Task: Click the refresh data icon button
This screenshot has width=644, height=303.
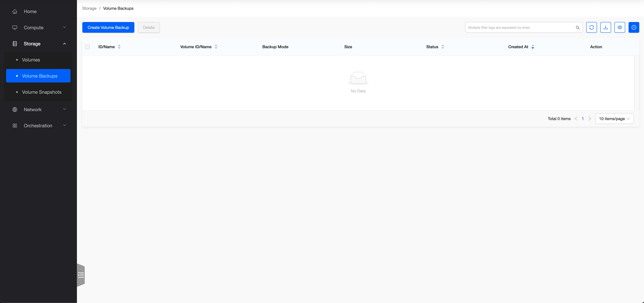Action: tap(591, 28)
